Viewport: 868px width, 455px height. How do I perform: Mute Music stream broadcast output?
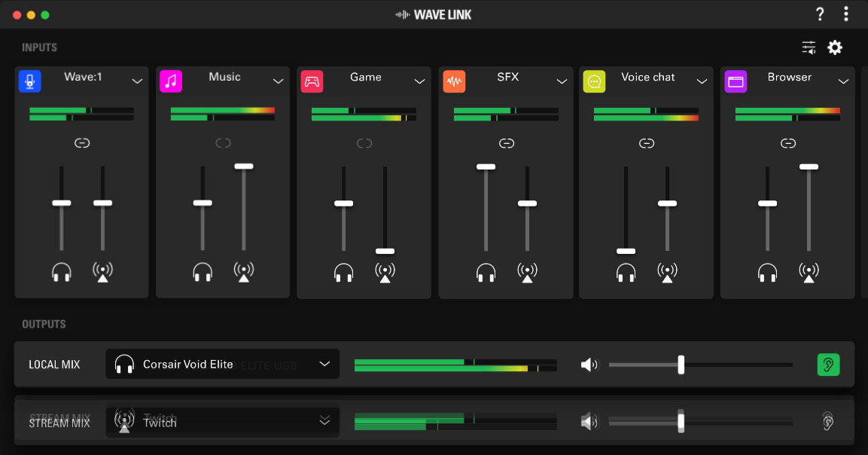244,272
